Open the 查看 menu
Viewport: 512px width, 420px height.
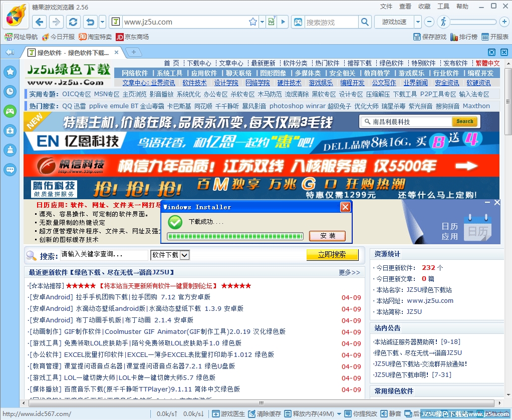pos(405,7)
